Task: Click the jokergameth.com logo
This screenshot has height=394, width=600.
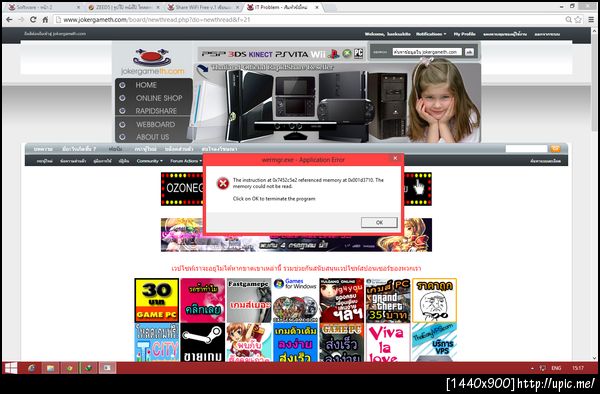Action: (152, 61)
